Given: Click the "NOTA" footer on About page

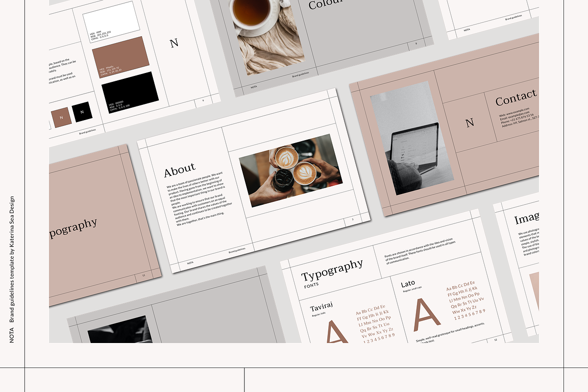Looking at the screenshot, I should (190, 263).
